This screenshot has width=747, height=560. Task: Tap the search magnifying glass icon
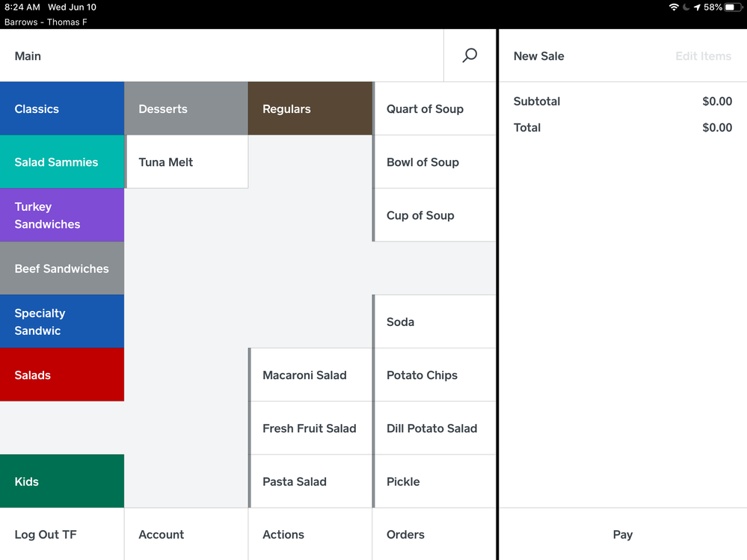[470, 55]
